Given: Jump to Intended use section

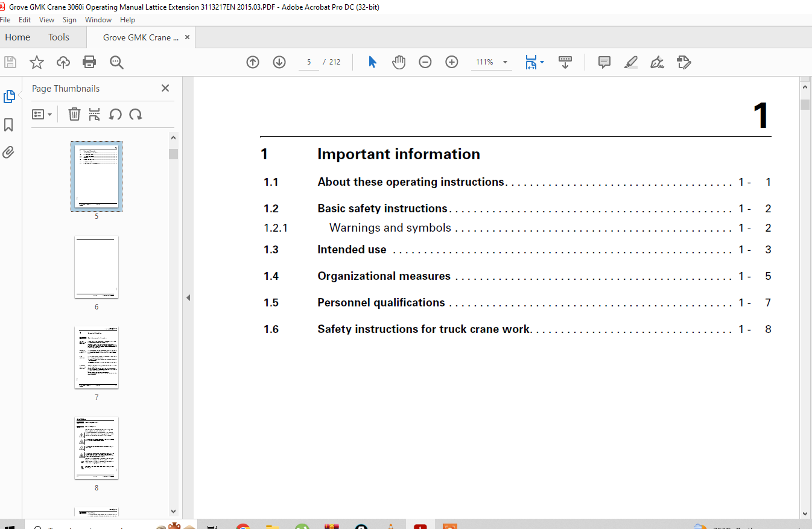Looking at the screenshot, I should coord(352,249).
